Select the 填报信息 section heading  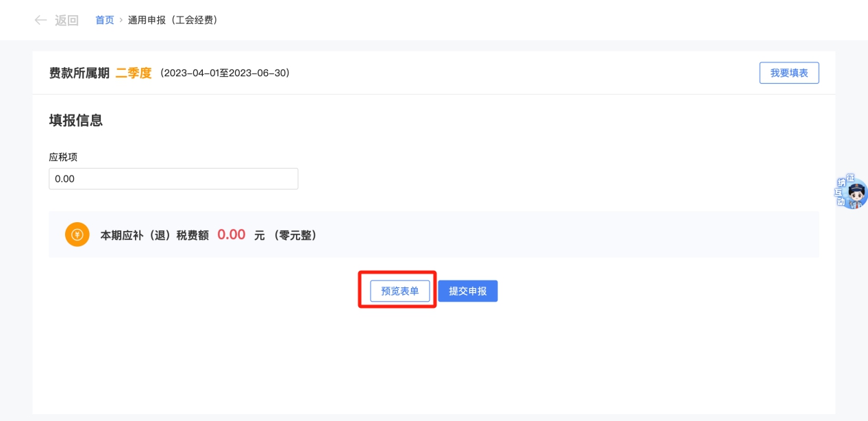coord(75,120)
